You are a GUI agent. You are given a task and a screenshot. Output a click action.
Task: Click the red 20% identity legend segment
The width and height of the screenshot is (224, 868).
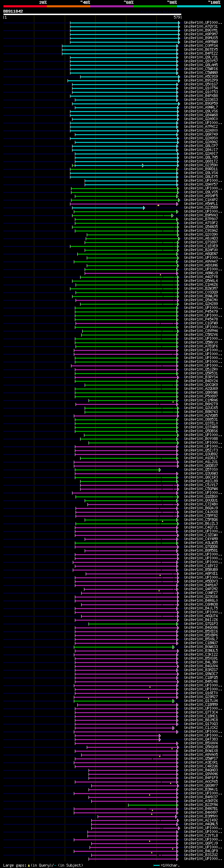click(x=25, y=6)
